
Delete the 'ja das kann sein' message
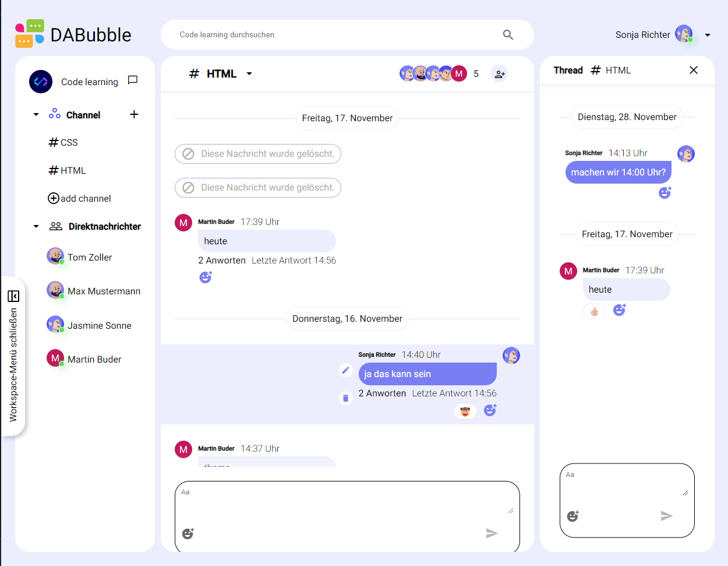[x=346, y=398]
